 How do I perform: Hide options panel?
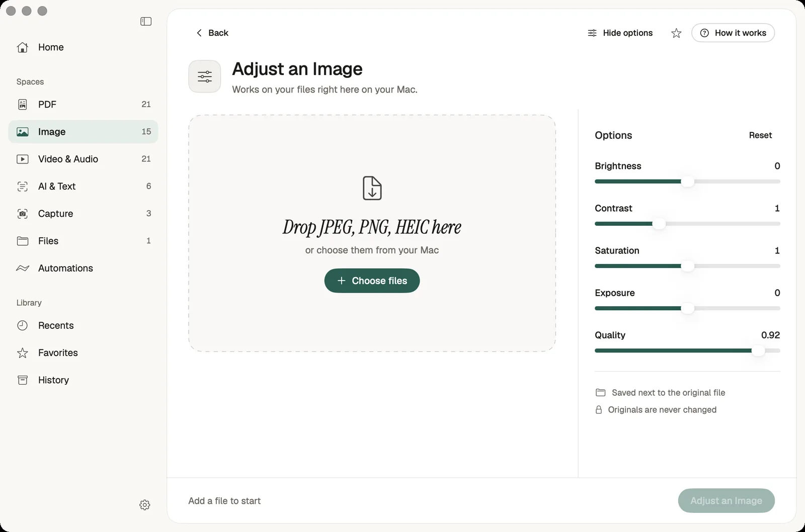(x=620, y=33)
